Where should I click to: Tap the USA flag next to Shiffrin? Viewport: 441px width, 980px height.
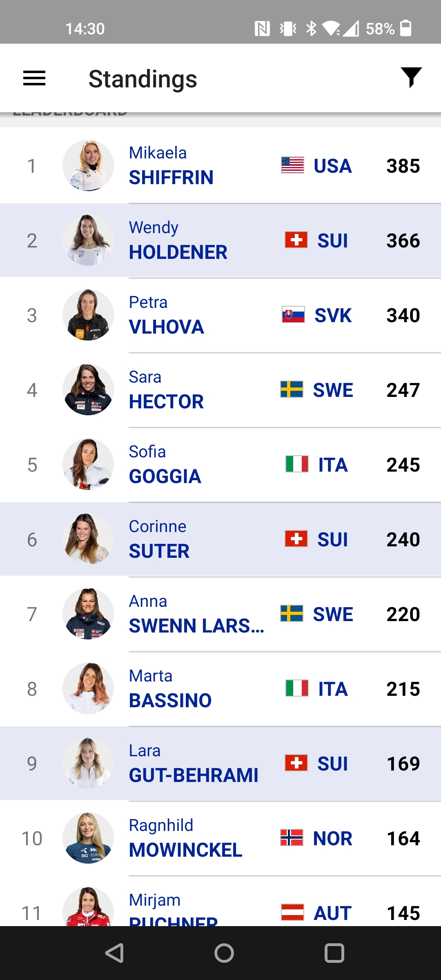[292, 165]
